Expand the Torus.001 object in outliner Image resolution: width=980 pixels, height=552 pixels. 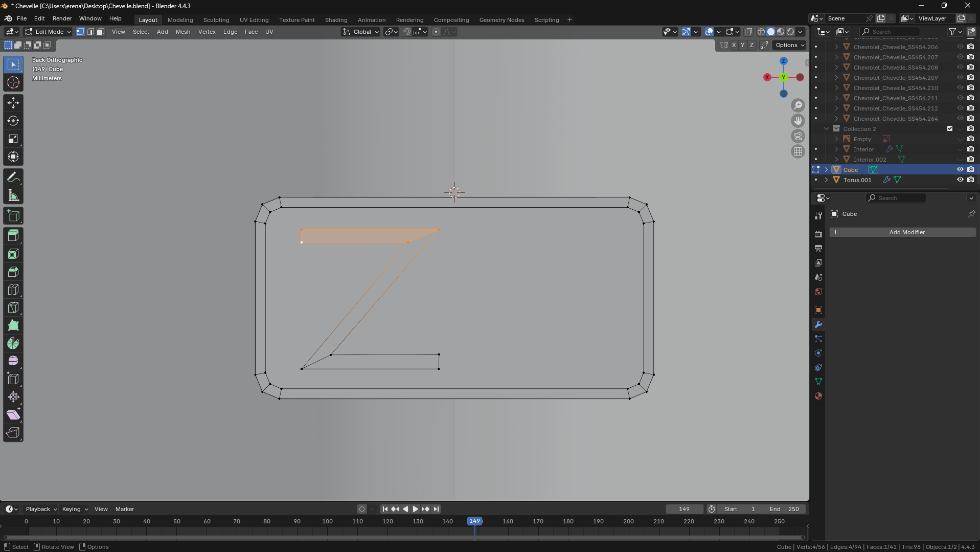point(826,180)
